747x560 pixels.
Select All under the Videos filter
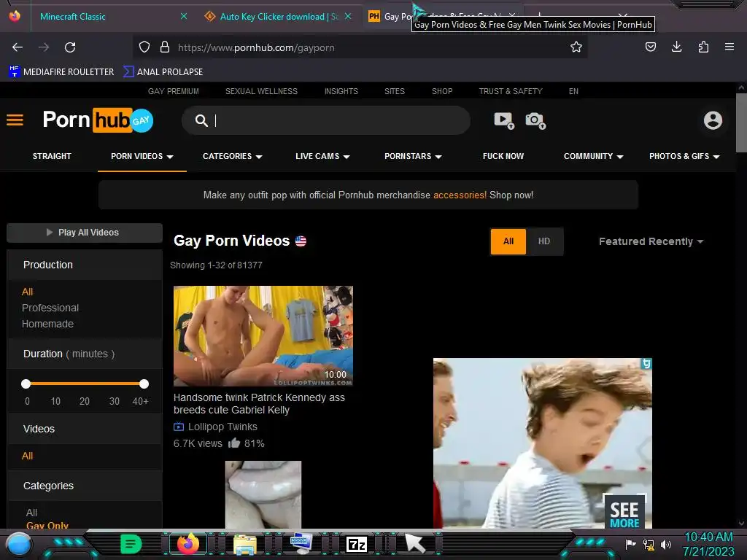27,456
